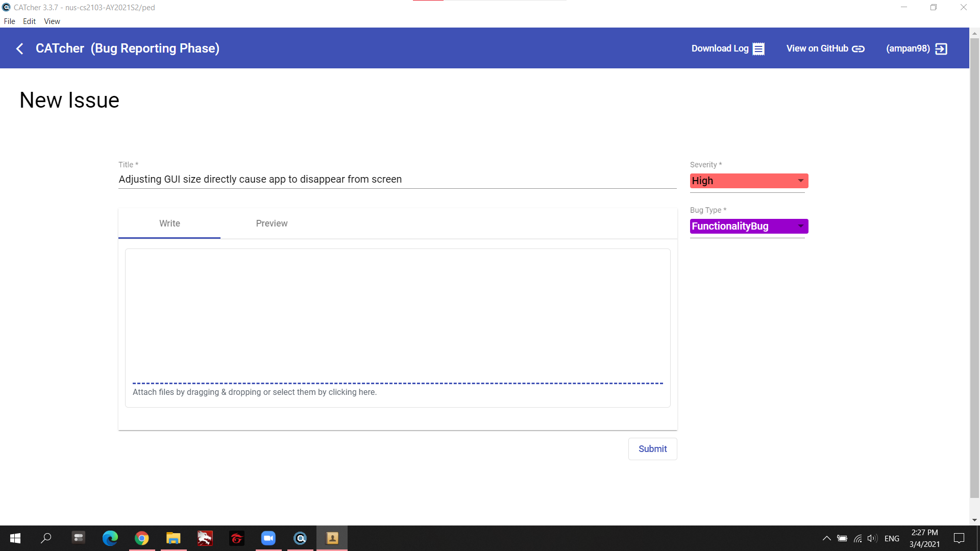Click the attach files by dragging link
Image resolution: width=980 pixels, height=551 pixels.
coord(255,392)
